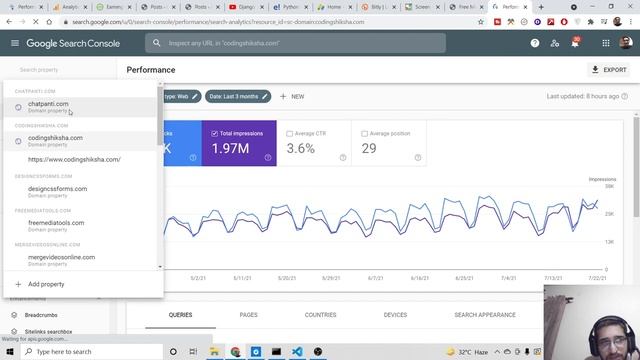
Task: Open the notifications bell icon
Action: 575,42
